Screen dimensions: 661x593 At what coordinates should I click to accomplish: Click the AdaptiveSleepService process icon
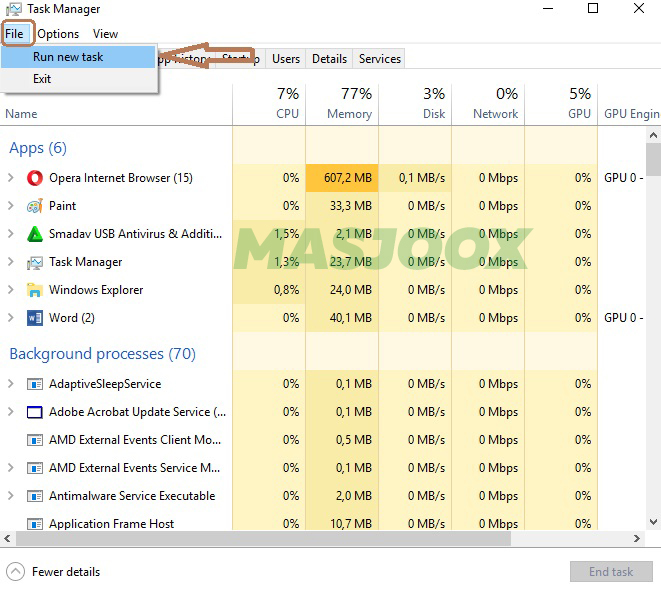tap(35, 384)
